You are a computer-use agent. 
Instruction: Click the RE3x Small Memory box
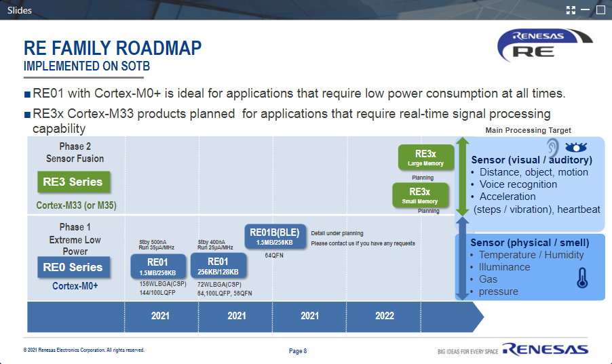(420, 195)
